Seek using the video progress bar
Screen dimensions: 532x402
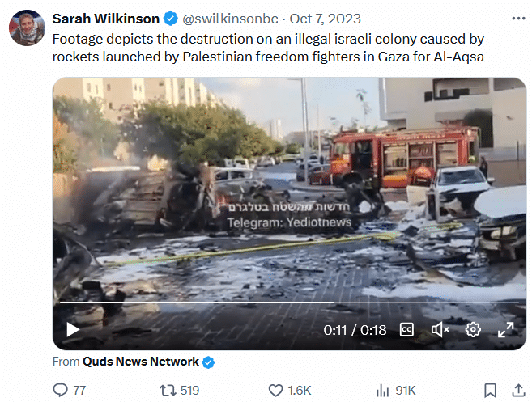289,302
